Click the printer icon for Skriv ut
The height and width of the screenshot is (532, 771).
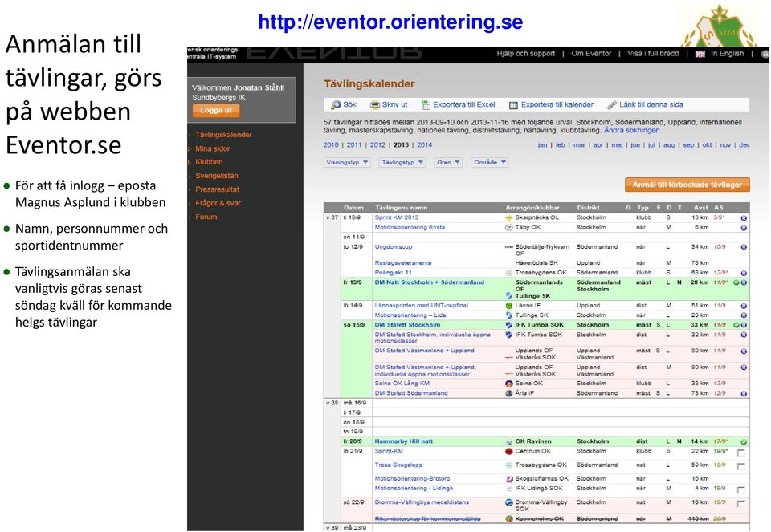pos(375,104)
